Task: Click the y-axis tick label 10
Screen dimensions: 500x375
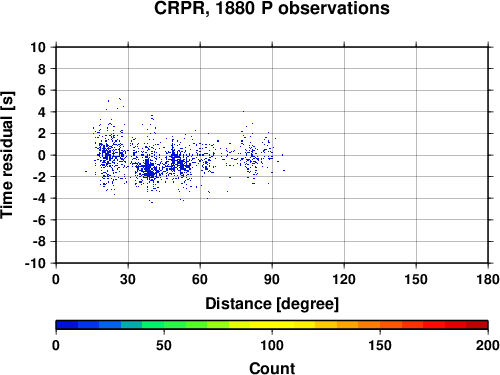Action: tap(38, 47)
